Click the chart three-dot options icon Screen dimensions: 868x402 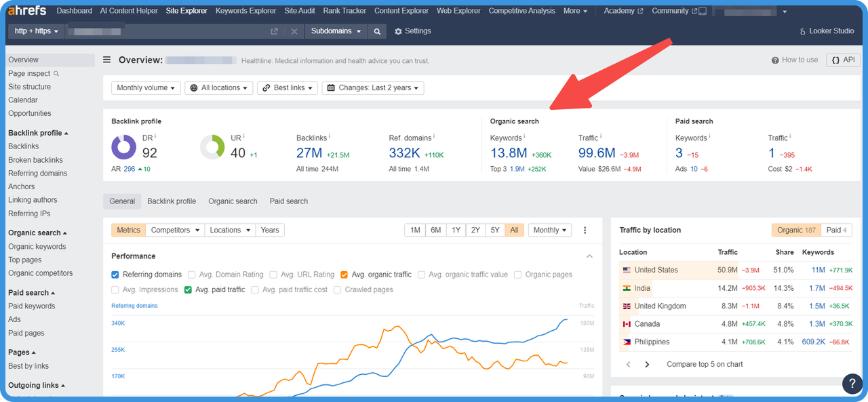[585, 230]
